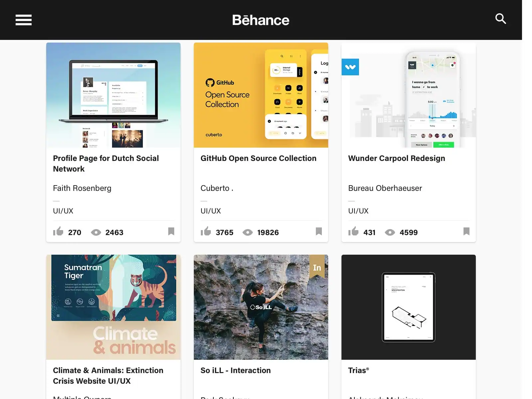Visit author Faith Rosenberg's profile
The height and width of the screenshot is (399, 532).
(x=82, y=188)
